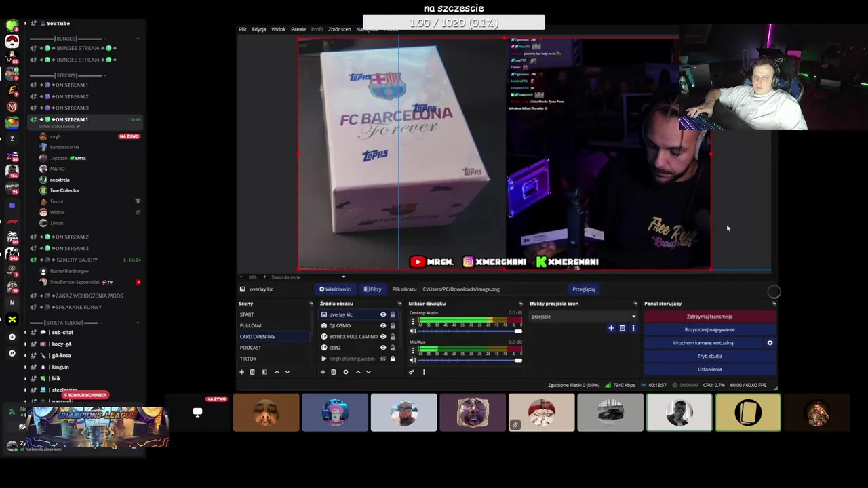The image size is (868, 488).
Task: Open advanced audio settings gear in mixer
Action: click(412, 371)
